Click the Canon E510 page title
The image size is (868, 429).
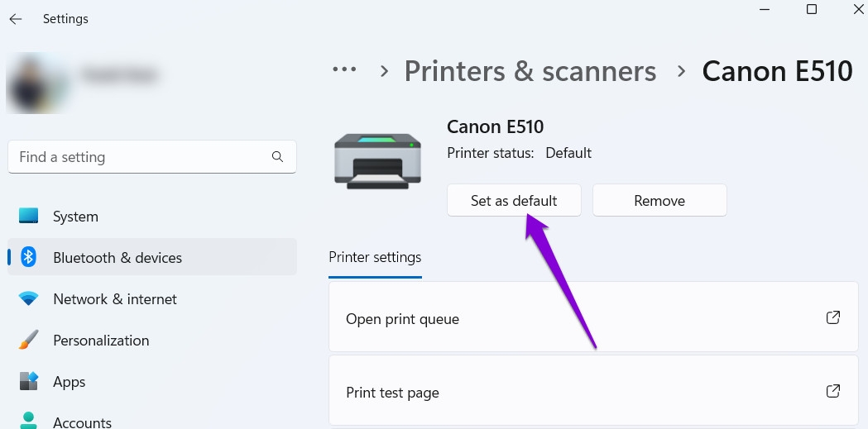coord(777,71)
